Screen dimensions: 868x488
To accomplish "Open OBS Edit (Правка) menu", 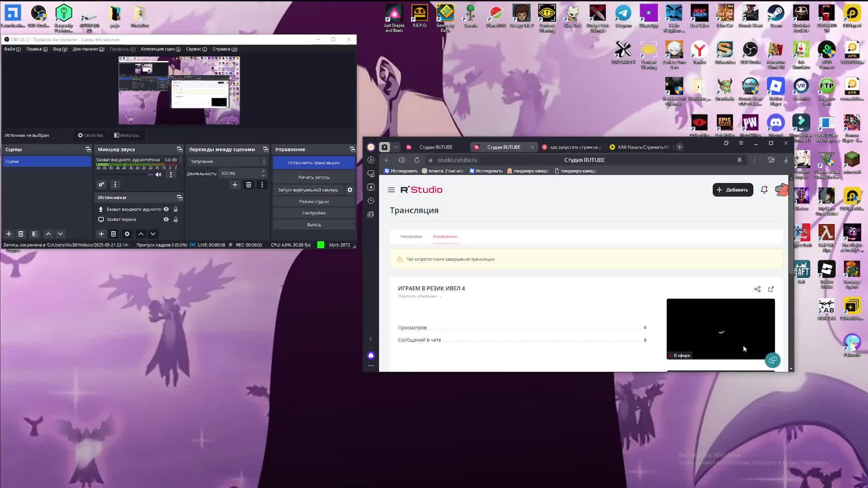I will pyautogui.click(x=37, y=49).
